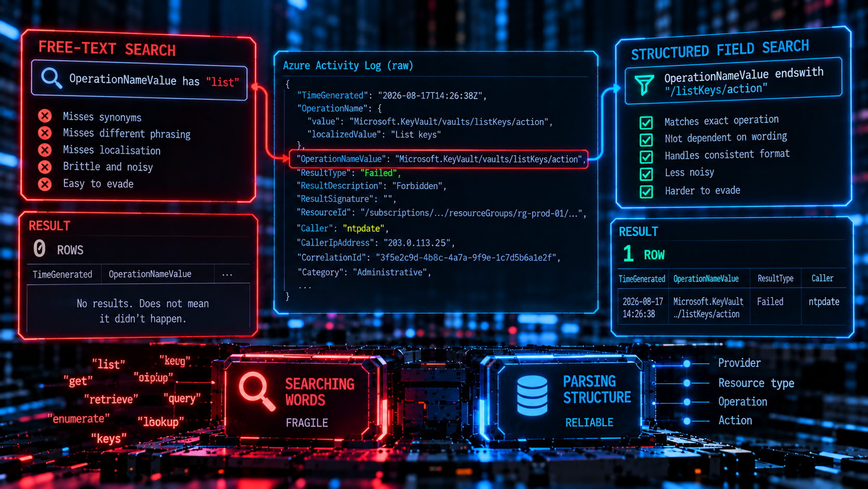
Task: Click the node dot next to Action
Action: point(687,421)
